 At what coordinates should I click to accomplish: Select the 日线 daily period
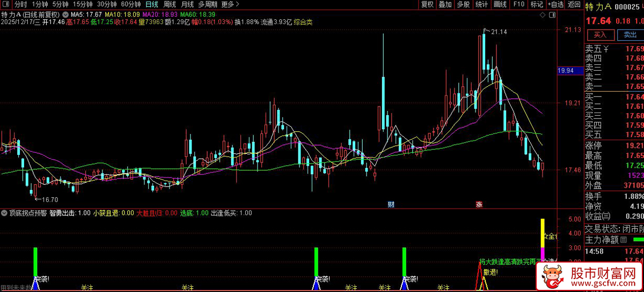(x=152, y=4)
